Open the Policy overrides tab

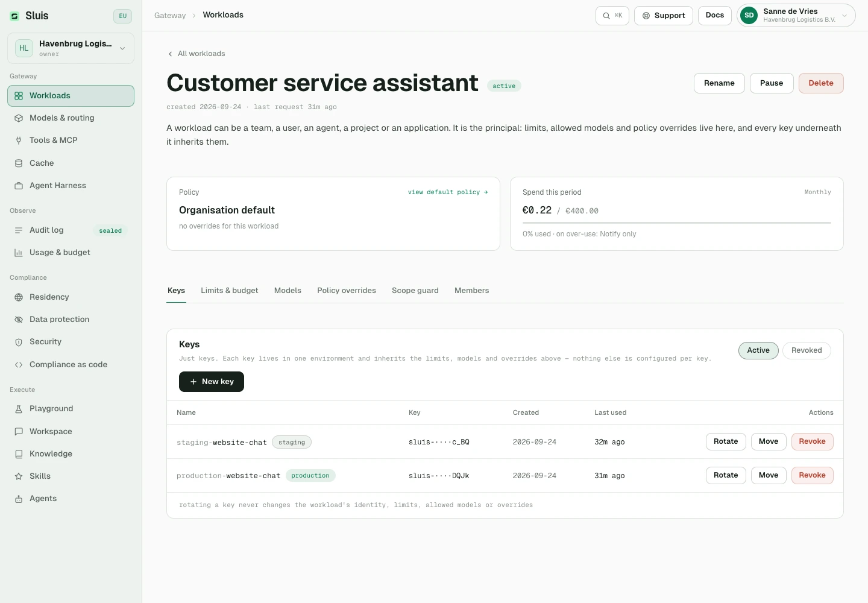click(x=347, y=291)
